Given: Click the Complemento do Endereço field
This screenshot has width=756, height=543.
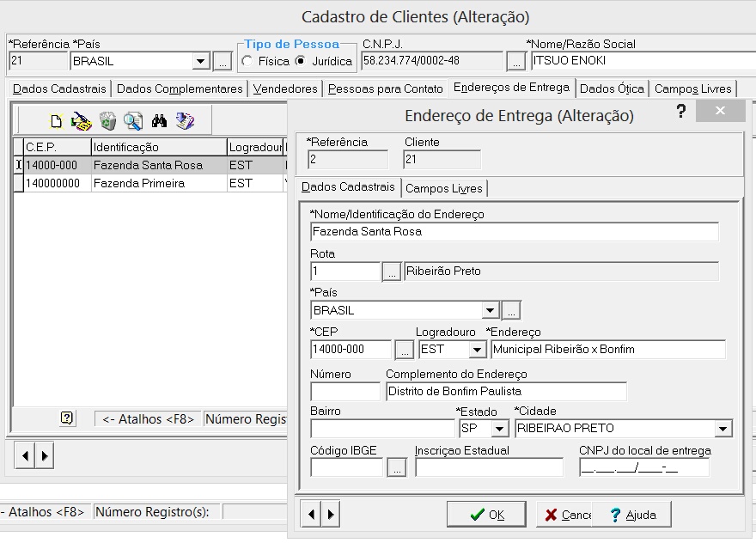Looking at the screenshot, I should pos(506,392).
